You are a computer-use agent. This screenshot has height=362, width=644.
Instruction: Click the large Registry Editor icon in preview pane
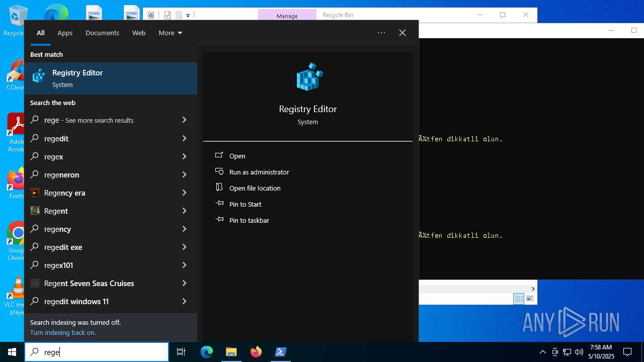(x=309, y=77)
